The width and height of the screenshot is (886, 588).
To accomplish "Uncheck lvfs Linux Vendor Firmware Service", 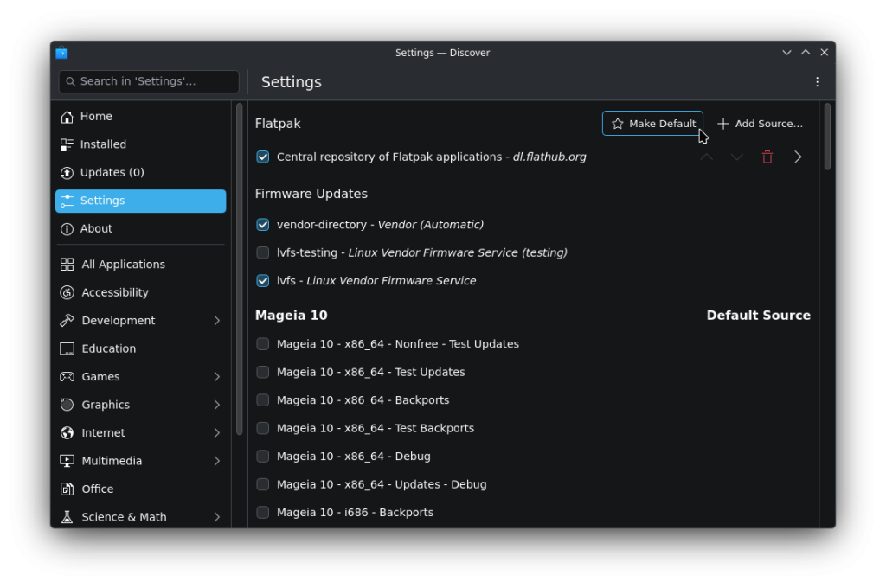I will click(263, 281).
